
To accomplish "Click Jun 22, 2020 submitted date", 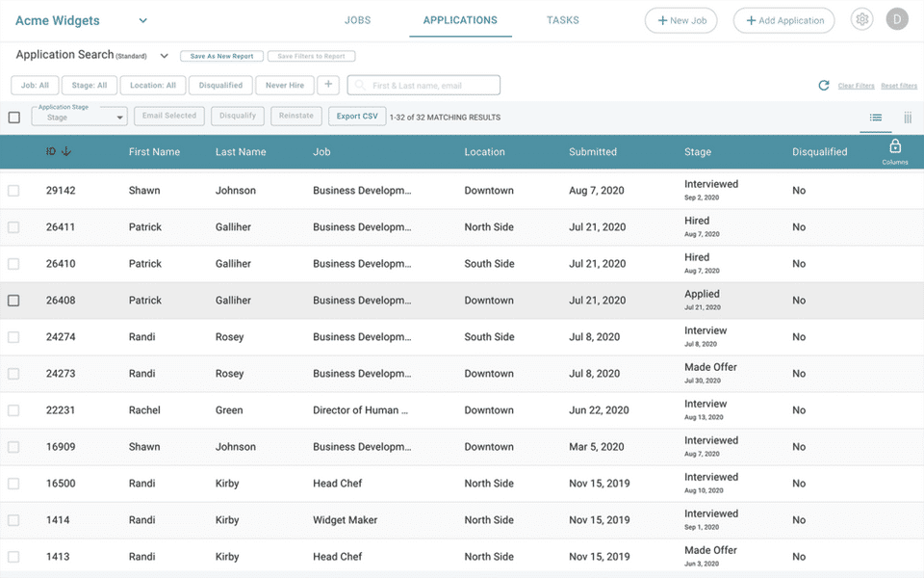I will pyautogui.click(x=599, y=410).
